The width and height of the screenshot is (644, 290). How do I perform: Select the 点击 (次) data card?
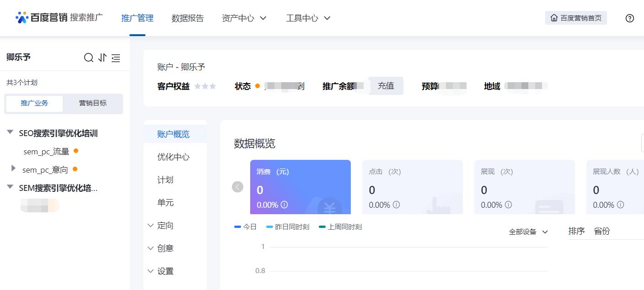[413, 187]
